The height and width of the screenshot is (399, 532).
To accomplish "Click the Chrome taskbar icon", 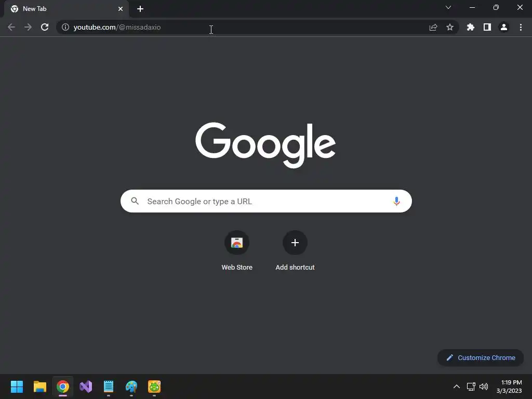I will [x=63, y=387].
